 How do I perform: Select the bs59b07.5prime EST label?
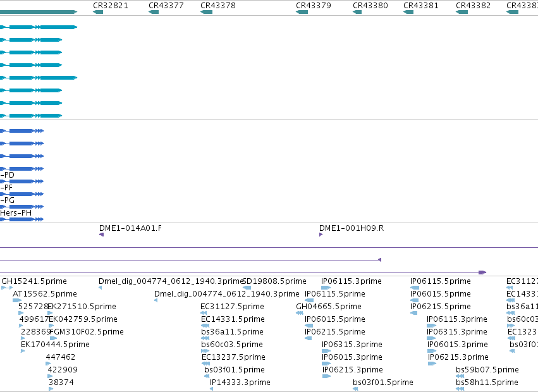coord(487,370)
